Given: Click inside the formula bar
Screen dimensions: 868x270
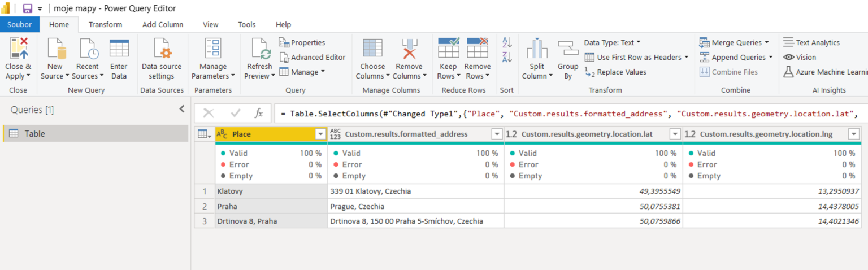Looking at the screenshot, I should [x=571, y=114].
